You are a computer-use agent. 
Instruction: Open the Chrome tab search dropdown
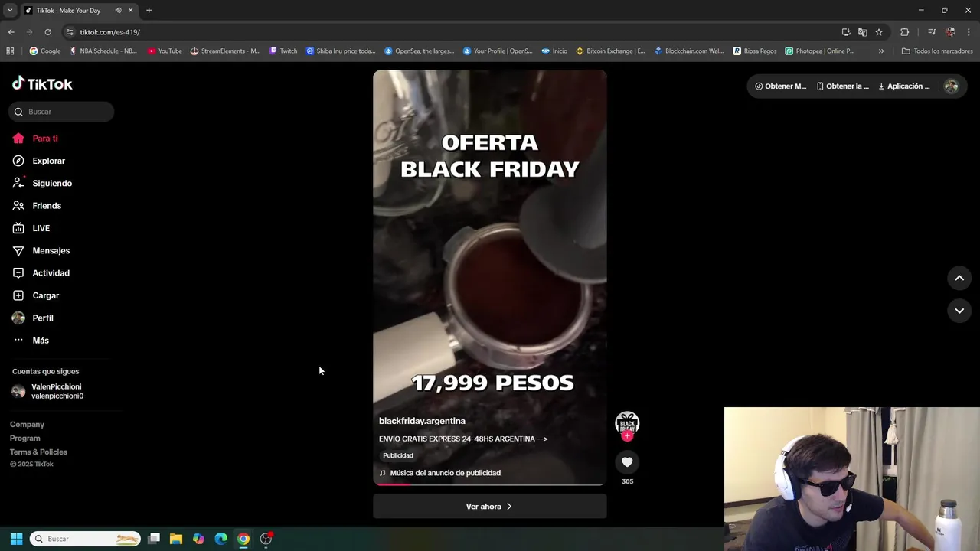[x=10, y=11]
